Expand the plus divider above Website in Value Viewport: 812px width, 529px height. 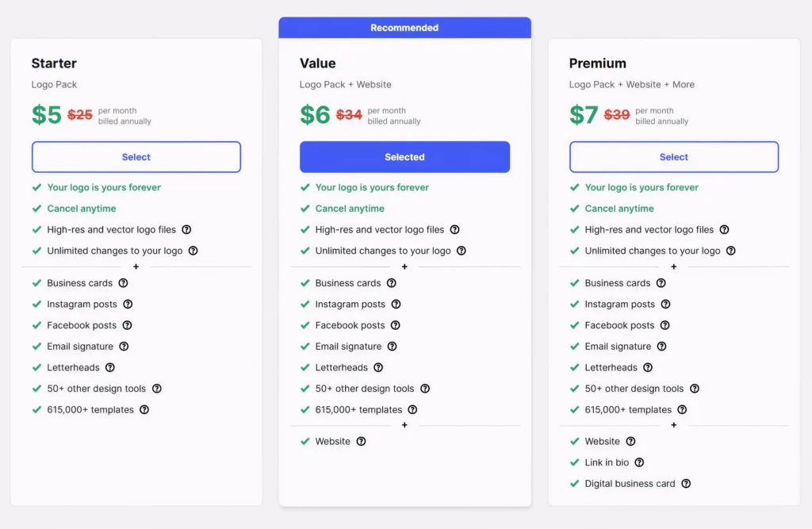[404, 425]
